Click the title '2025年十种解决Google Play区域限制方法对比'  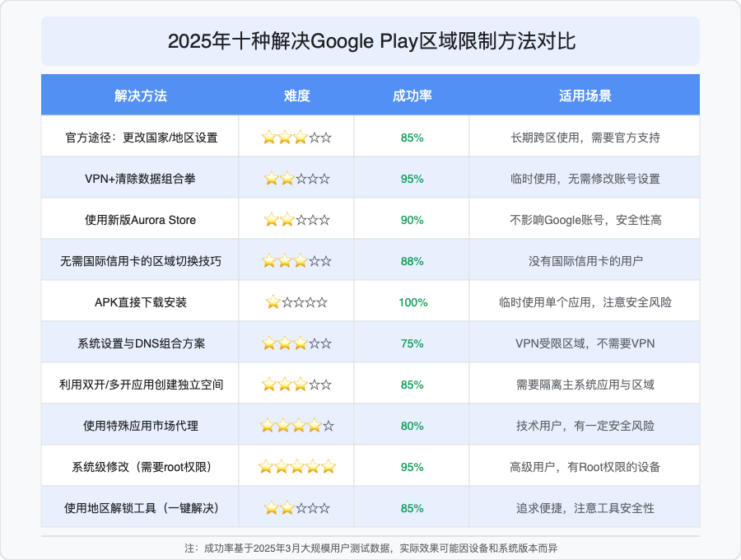[371, 41]
